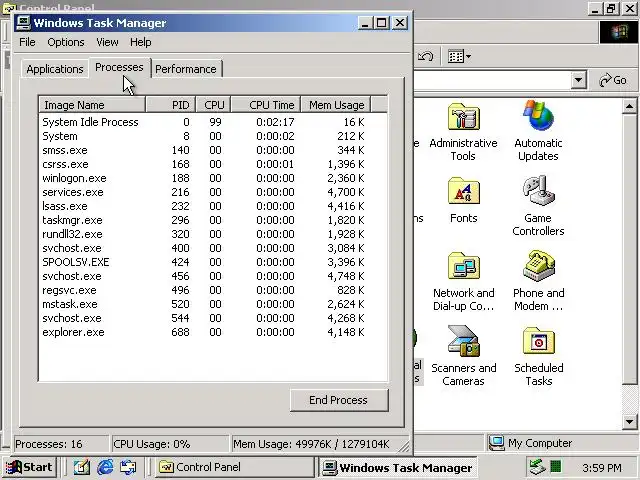Select the csrss.exe process row
The width and height of the screenshot is (640, 480).
click(204, 164)
